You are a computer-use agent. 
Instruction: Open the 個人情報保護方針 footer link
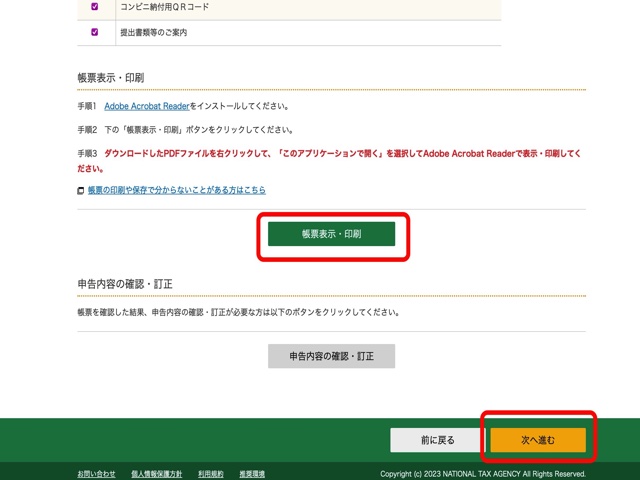[x=156, y=473]
